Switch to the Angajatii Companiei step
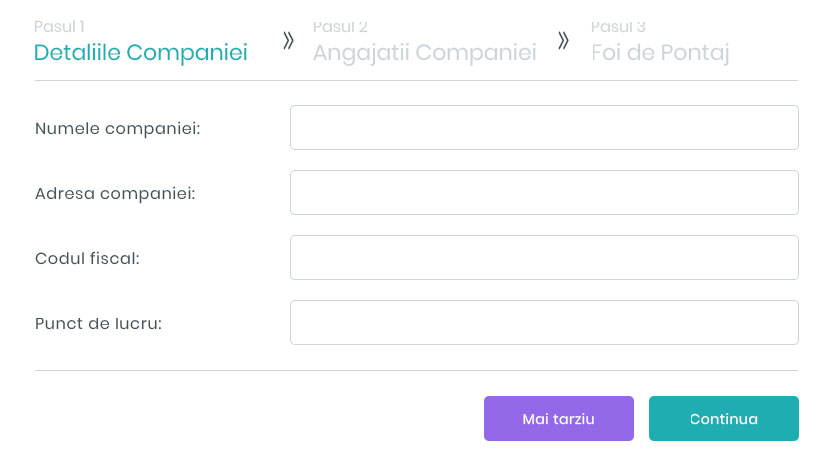The width and height of the screenshot is (834, 467). (x=424, y=53)
